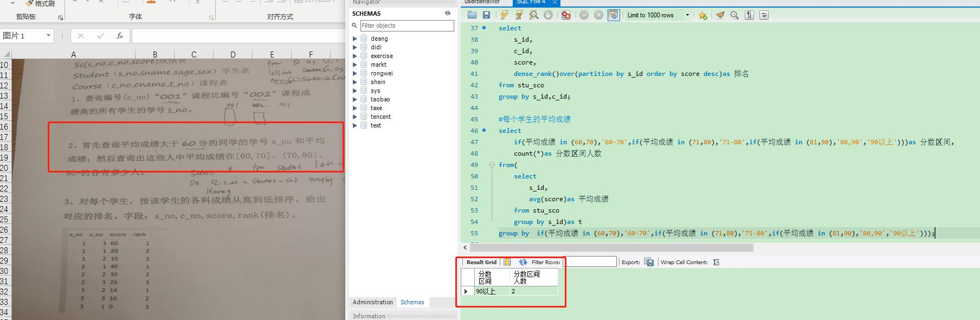
Task: Open the result form editor icon
Action: pos(507,262)
